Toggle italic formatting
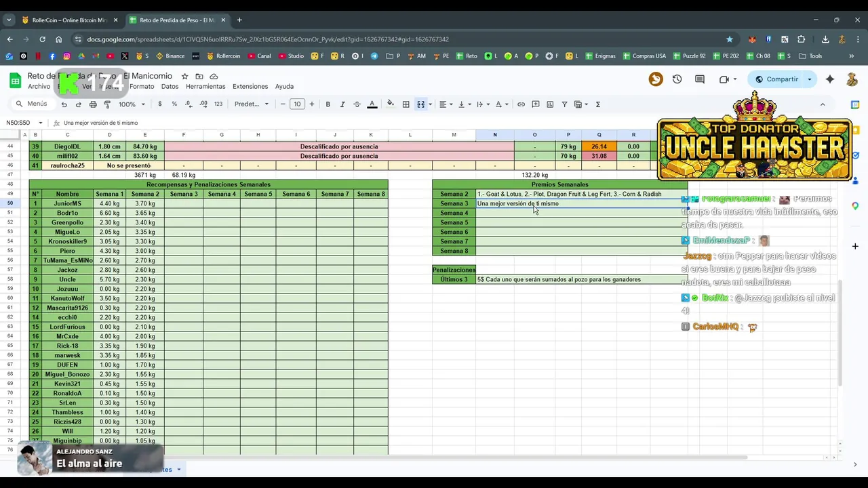The height and width of the screenshot is (488, 868). tap(342, 104)
